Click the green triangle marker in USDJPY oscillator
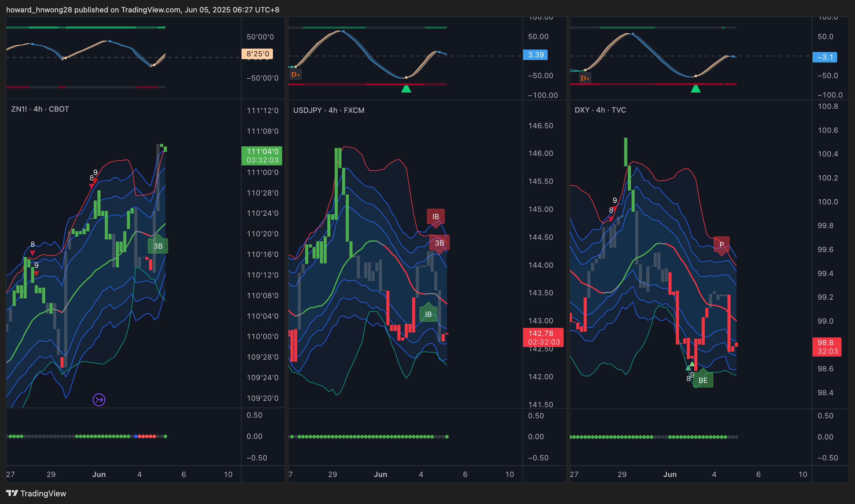Viewport: 855px width, 504px height. click(x=406, y=89)
